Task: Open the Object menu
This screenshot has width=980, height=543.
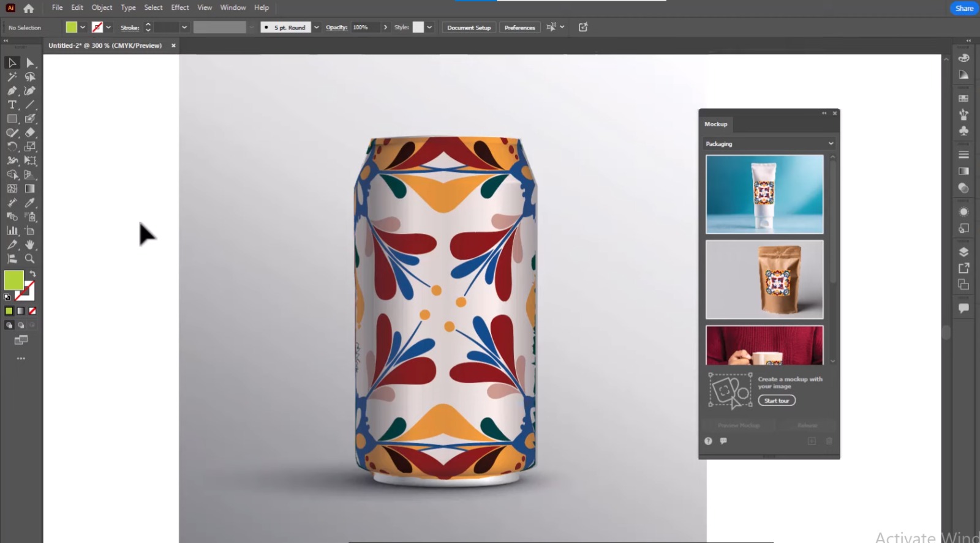Action: 102,7
